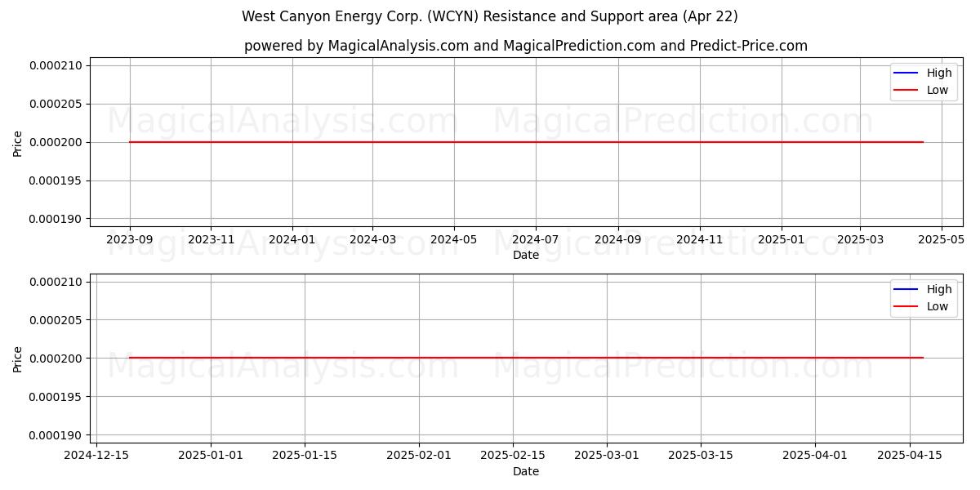Click the Date axis label under the bottom chart
The width and height of the screenshot is (980, 490).
click(x=526, y=471)
